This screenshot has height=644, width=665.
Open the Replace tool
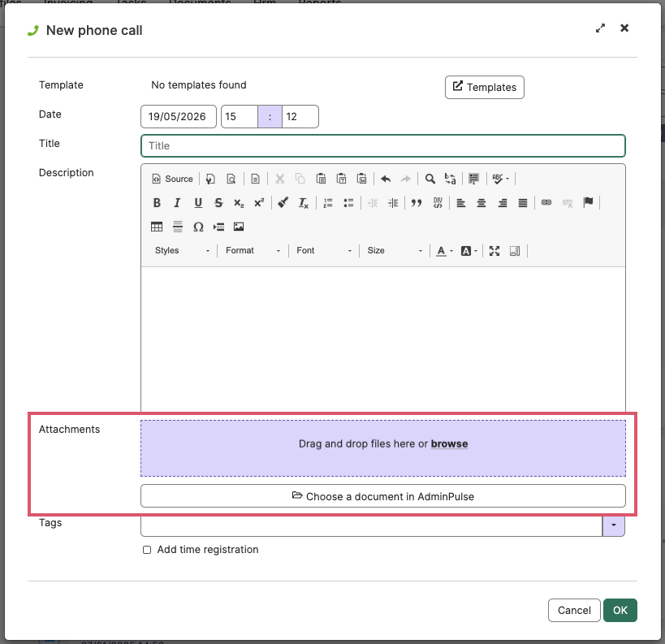coord(451,179)
